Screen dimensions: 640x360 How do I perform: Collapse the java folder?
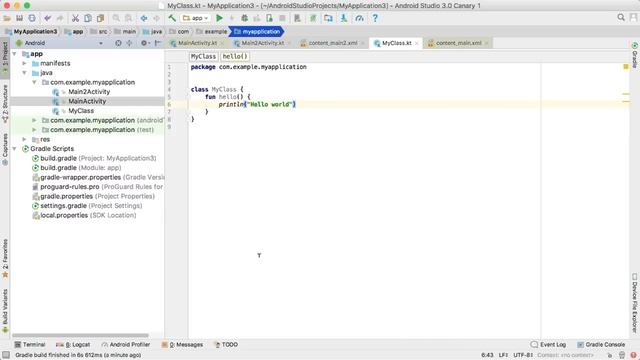[x=24, y=73]
